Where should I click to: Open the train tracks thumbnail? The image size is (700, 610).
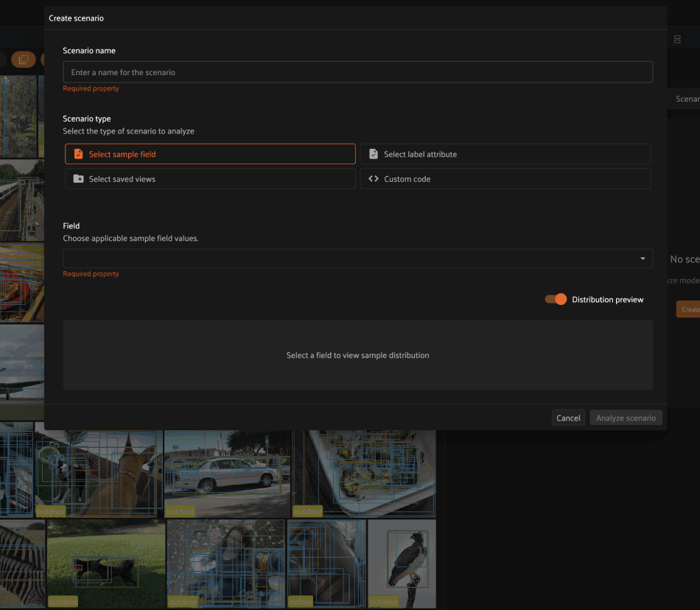[x=22, y=200]
